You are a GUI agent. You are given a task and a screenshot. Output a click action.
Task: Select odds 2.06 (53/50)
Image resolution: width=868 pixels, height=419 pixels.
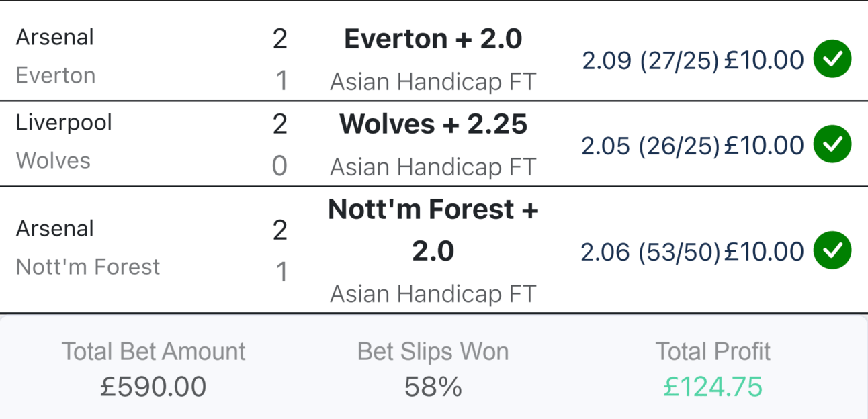650,252
